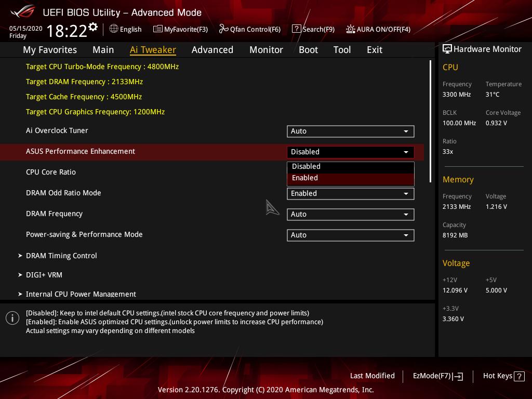Click the info circle icon near setting description
This screenshot has width=532, height=399.
(x=12, y=317)
